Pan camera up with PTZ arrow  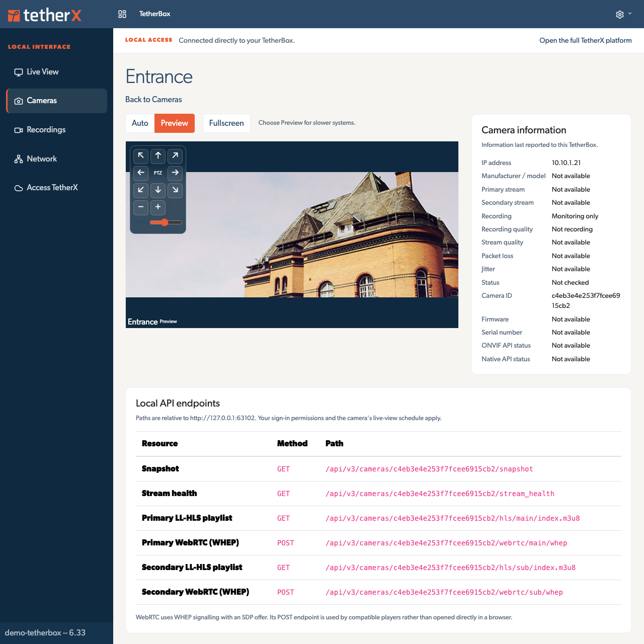pos(158,155)
